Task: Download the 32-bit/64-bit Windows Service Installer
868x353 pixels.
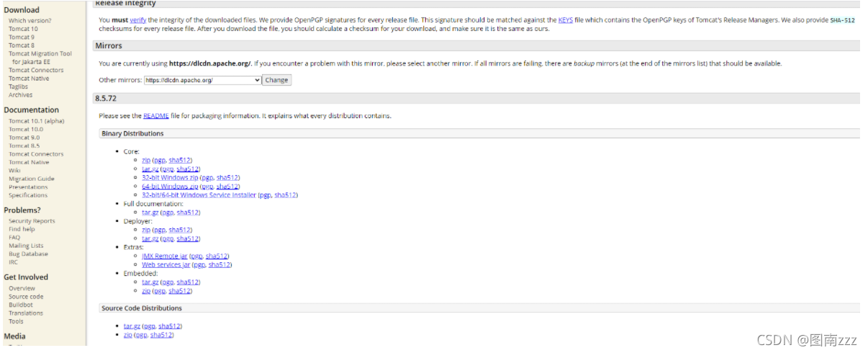Action: (199, 195)
